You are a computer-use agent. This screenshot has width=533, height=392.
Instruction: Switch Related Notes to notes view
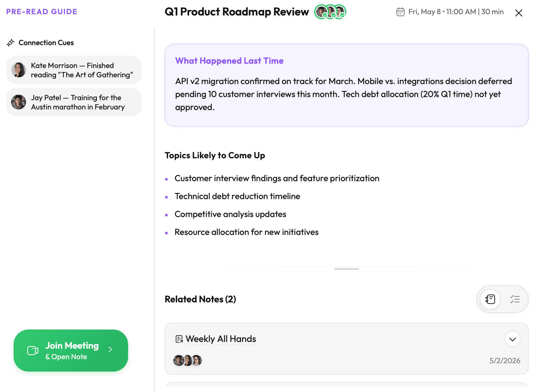490,299
